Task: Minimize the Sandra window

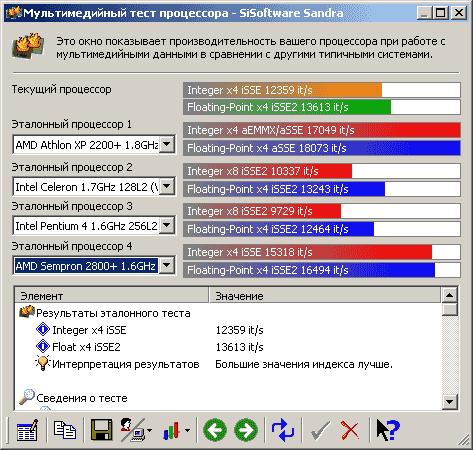Action: click(424, 13)
